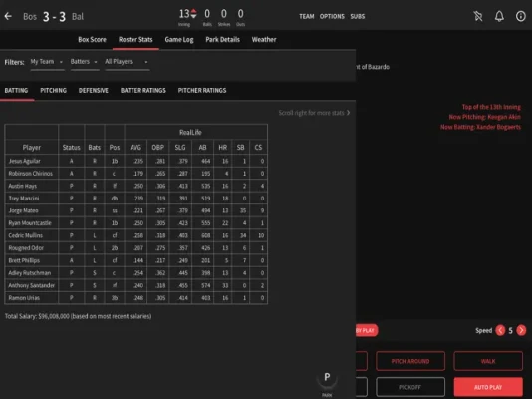532x399 pixels.
Task: Sort by the AVG column header
Action: [135, 147]
